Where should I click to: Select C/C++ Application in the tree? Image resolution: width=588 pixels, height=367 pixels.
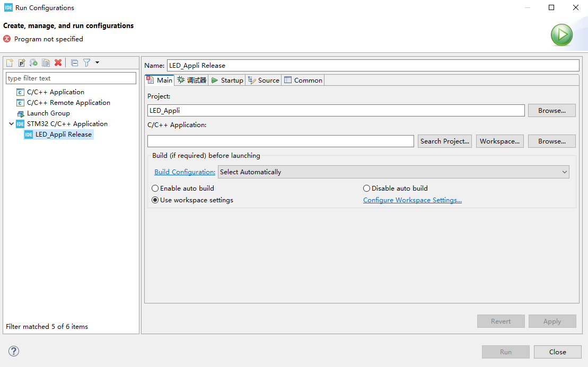tap(56, 92)
